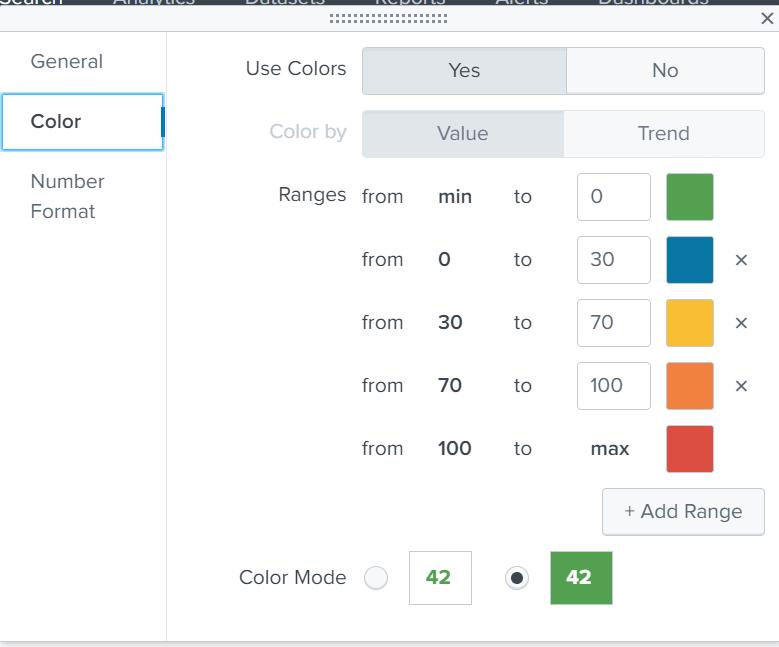Open the orange swatch for 70–100 range
The height and width of the screenshot is (647, 779).
690,386
